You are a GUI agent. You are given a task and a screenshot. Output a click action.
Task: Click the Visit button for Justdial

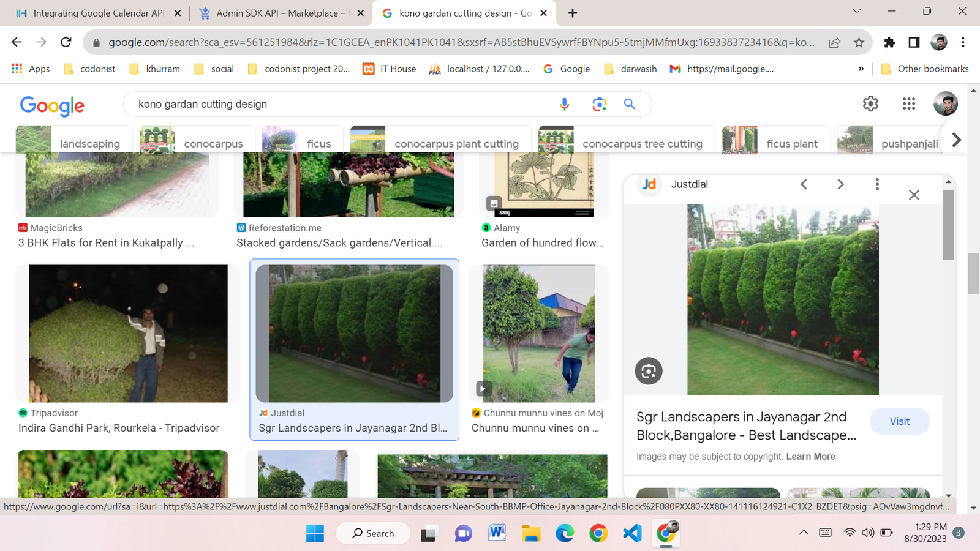(x=899, y=421)
